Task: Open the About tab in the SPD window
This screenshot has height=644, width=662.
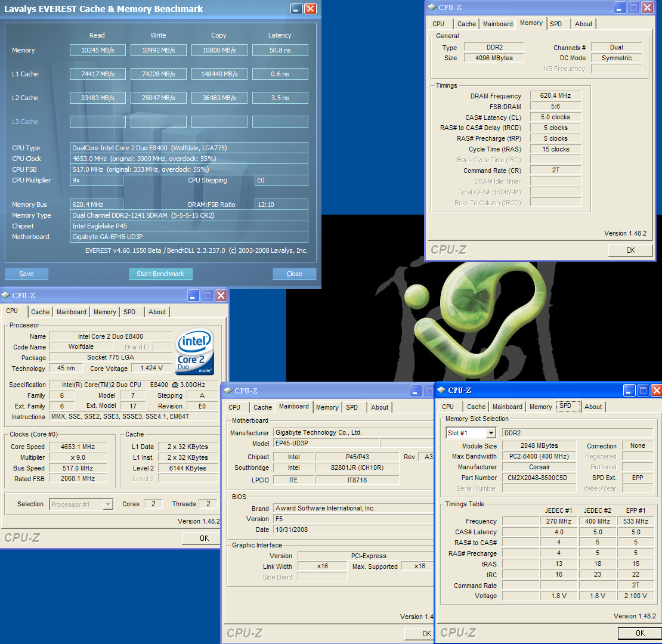Action: click(593, 407)
